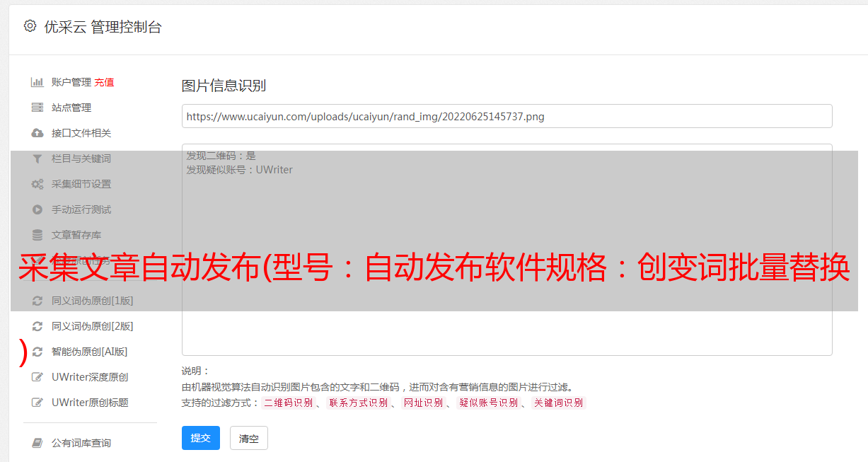Select 手动运行测试 in sidebar

(x=81, y=209)
